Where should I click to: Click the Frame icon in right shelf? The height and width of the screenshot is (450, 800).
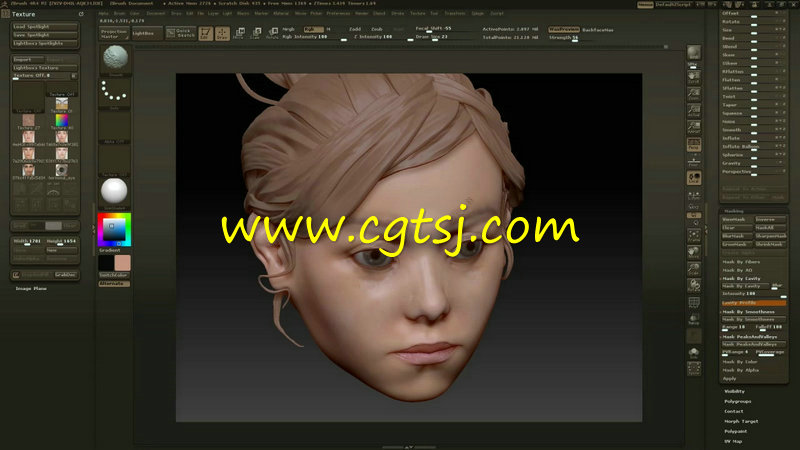tap(693, 235)
